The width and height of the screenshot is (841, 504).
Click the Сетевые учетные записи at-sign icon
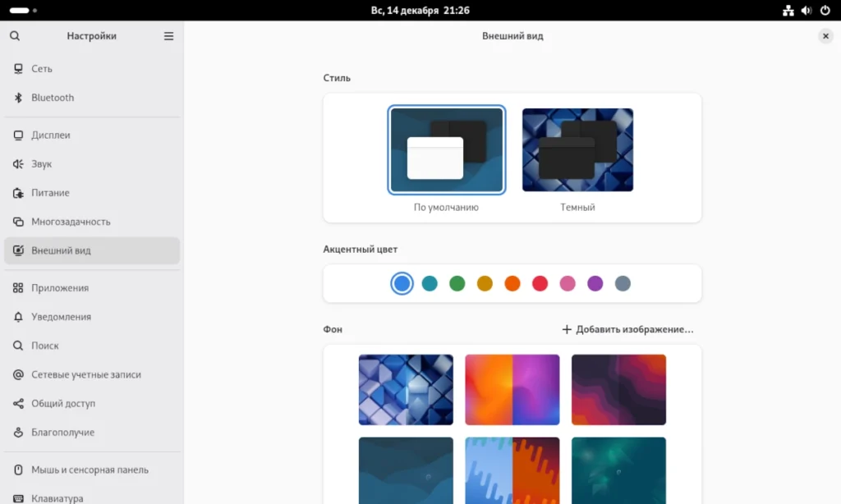(18, 375)
